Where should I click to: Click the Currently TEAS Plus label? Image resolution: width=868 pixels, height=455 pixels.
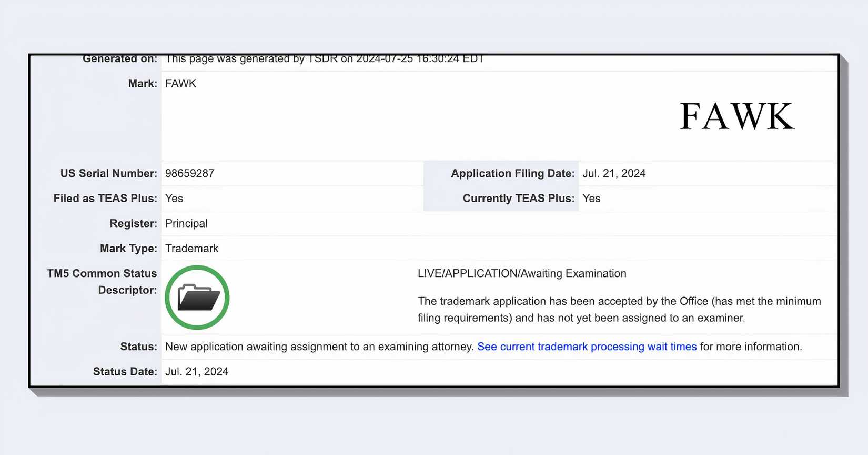(518, 198)
